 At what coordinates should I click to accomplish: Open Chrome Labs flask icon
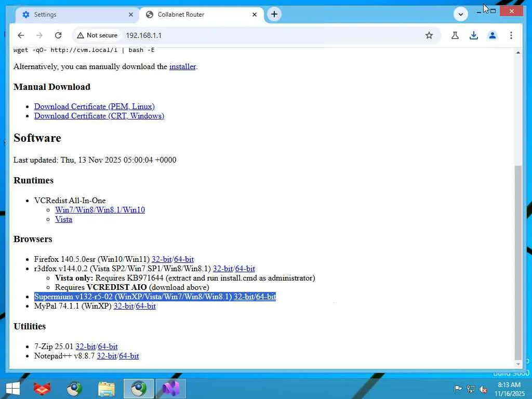[x=455, y=35]
